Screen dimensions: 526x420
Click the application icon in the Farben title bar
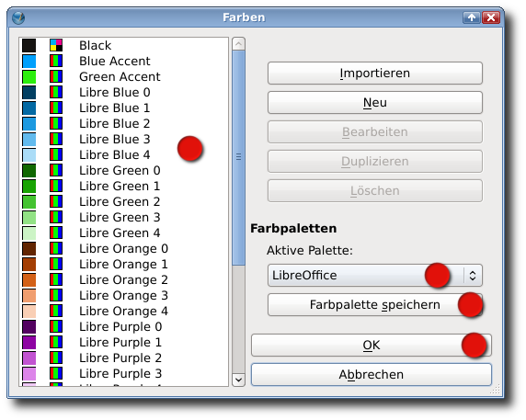[18, 17]
